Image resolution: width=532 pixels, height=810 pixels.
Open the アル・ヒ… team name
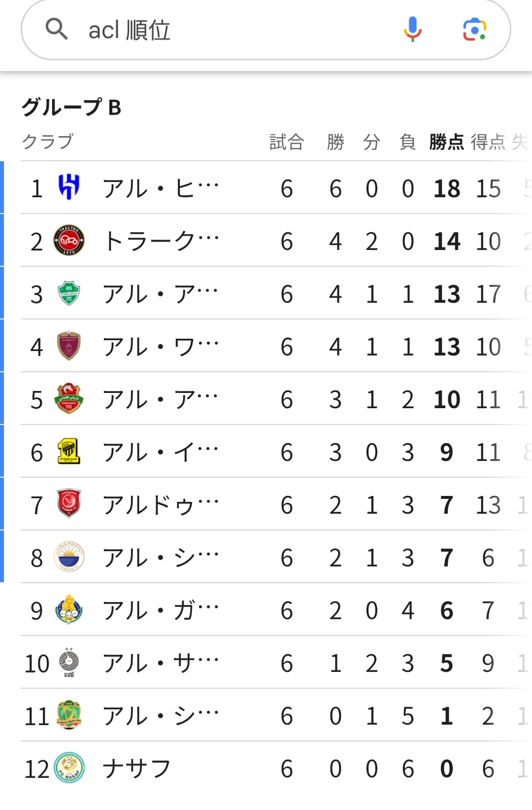161,188
